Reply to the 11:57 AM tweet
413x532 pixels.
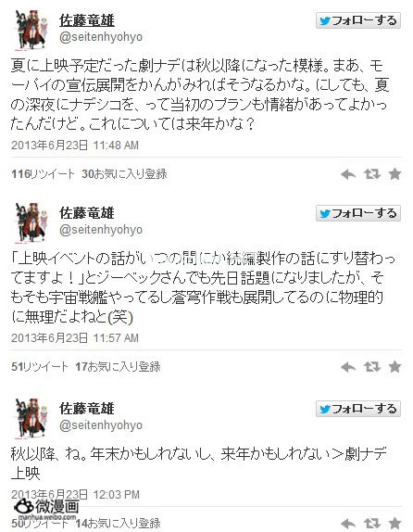pyautogui.click(x=348, y=367)
